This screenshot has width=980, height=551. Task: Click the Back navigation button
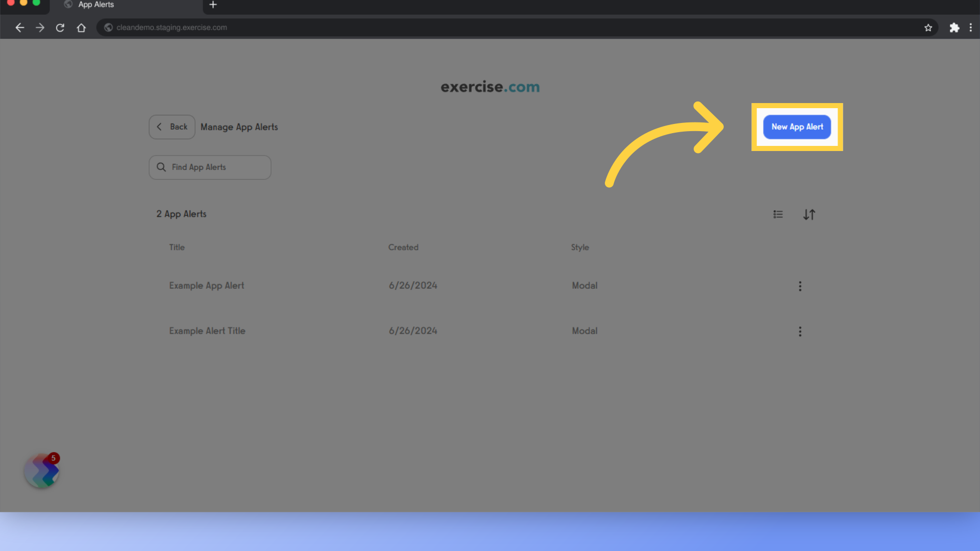point(171,127)
